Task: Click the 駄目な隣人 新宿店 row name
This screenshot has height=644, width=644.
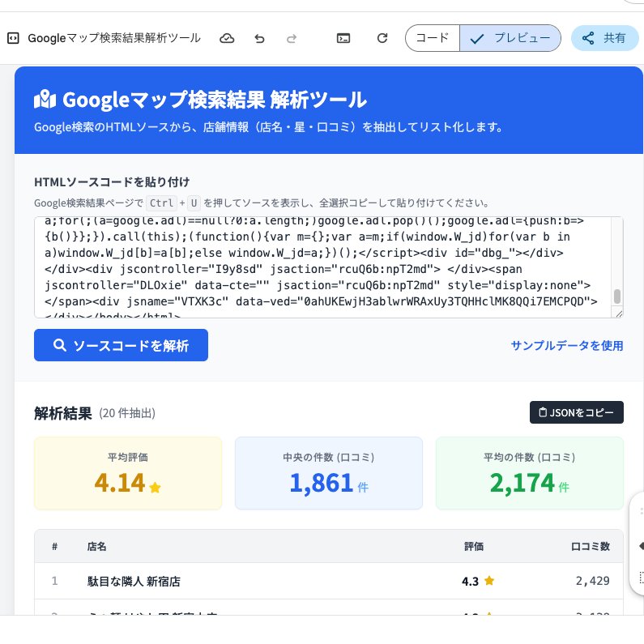Action: (x=134, y=581)
